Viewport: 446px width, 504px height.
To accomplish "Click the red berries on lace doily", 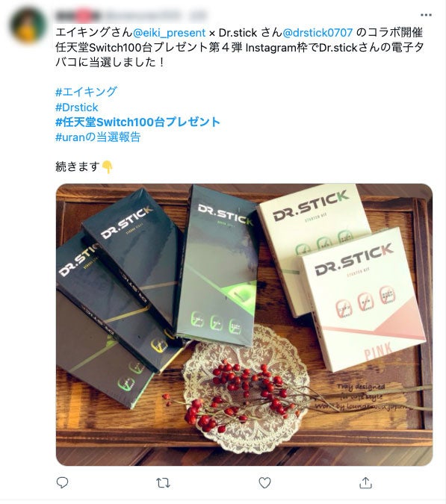I will click(244, 393).
